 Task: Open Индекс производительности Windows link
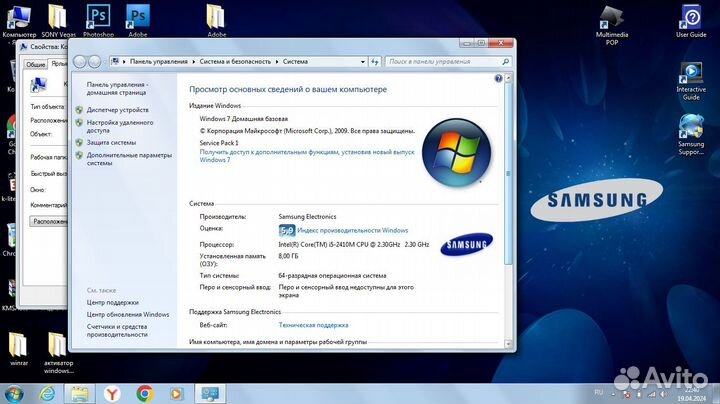tap(353, 230)
